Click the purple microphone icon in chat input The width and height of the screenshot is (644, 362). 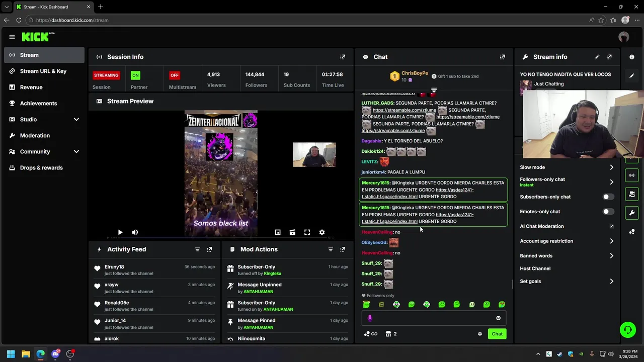tap(370, 318)
